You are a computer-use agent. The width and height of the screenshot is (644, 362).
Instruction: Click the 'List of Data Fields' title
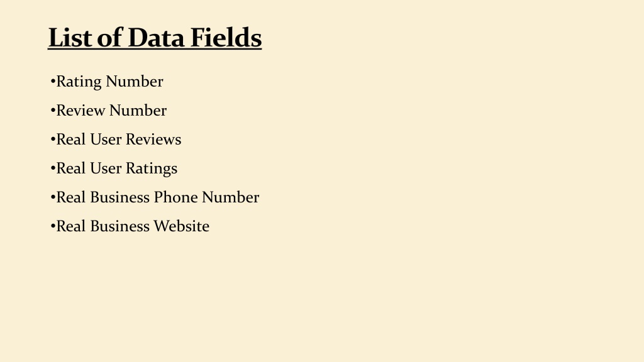155,38
